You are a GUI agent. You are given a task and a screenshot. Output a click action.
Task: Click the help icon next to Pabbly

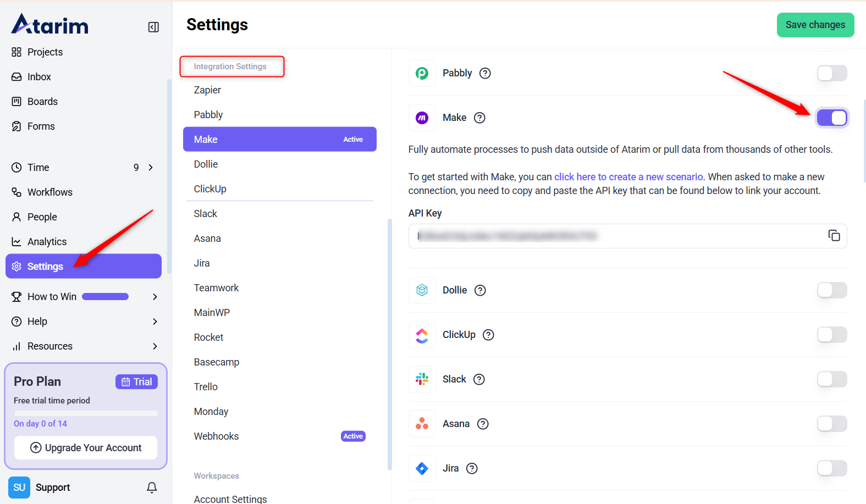click(485, 73)
